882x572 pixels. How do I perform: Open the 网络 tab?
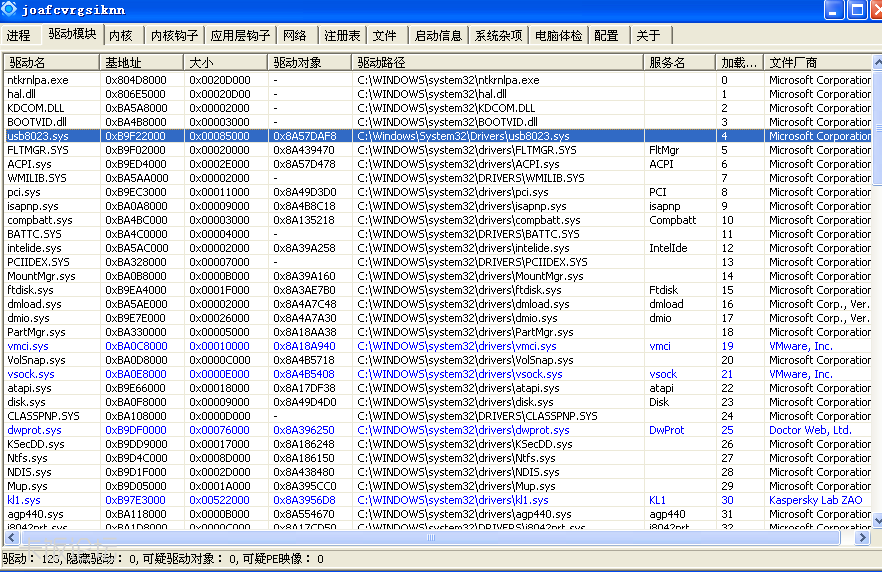(x=295, y=35)
